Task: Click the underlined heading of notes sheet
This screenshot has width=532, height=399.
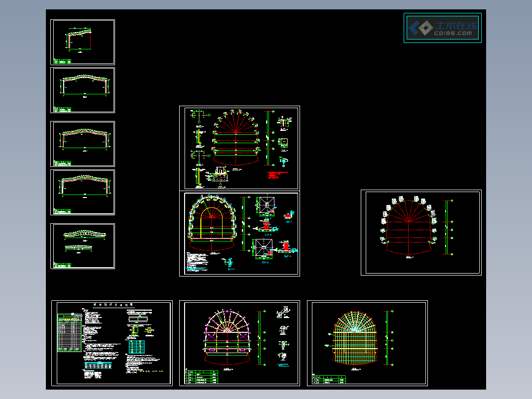Action: coord(114,305)
